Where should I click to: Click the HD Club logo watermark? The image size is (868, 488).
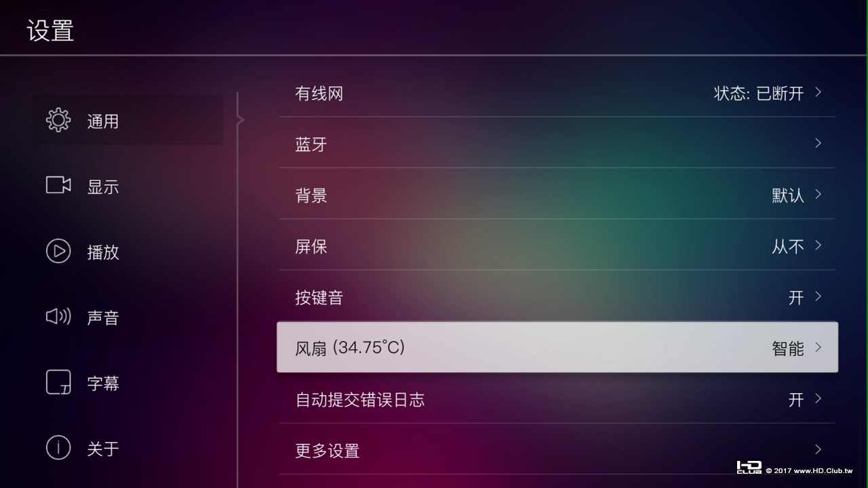pyautogui.click(x=749, y=468)
